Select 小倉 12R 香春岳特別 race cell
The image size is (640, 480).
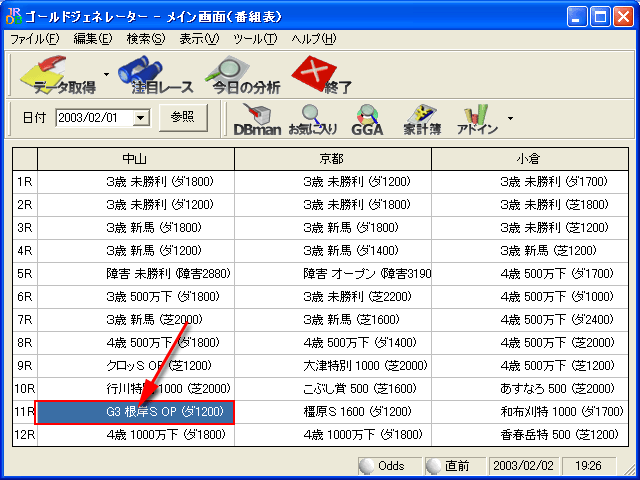click(530, 434)
